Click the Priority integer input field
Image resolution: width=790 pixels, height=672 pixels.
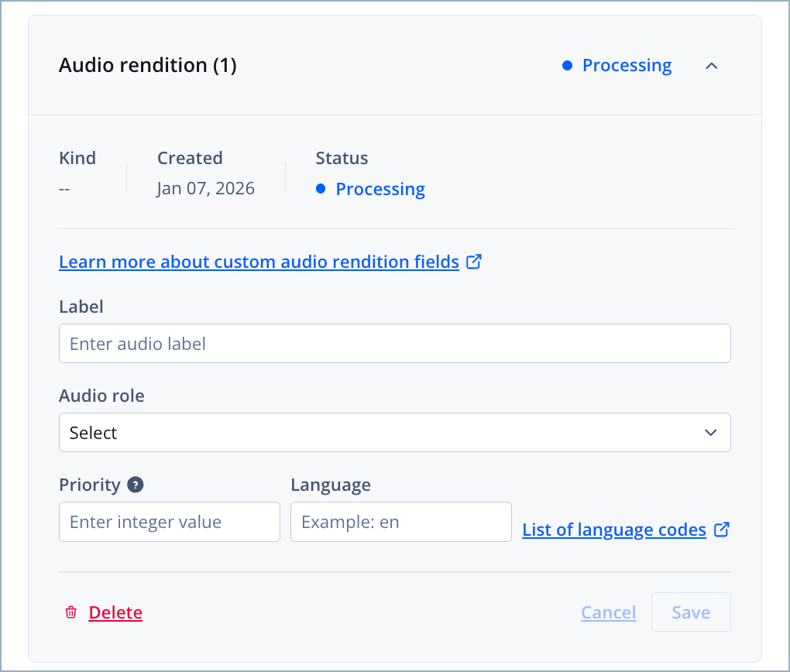pyautogui.click(x=169, y=522)
